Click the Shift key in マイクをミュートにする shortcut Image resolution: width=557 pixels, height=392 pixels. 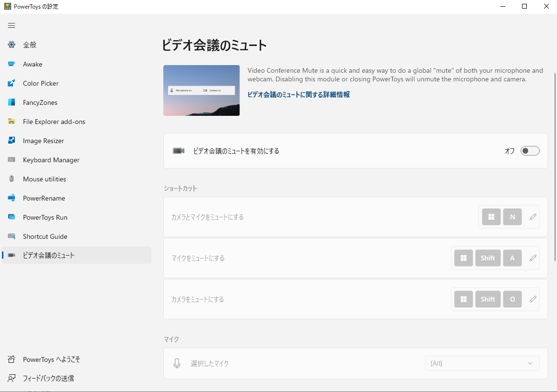click(x=488, y=258)
